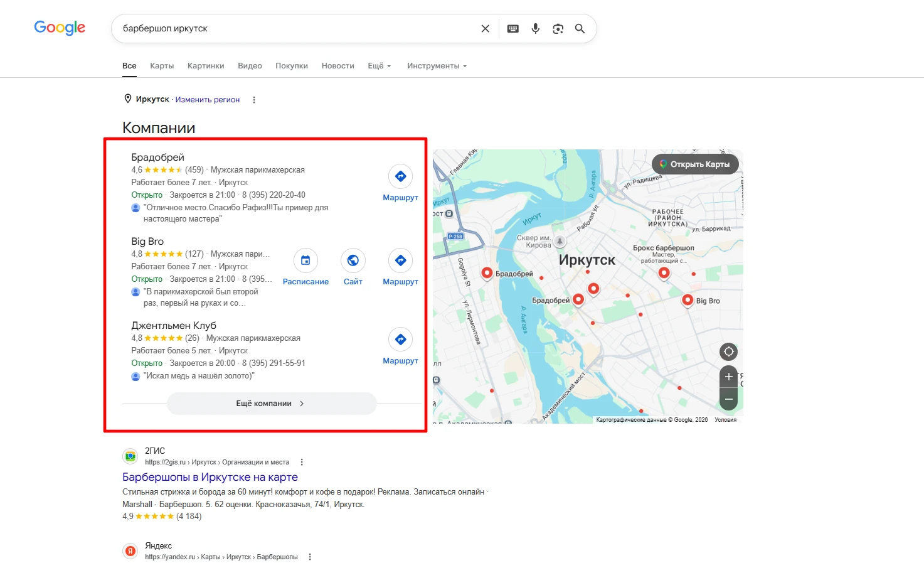Click the Открыть Карты button
Screen dimensions: 924x563
(695, 164)
